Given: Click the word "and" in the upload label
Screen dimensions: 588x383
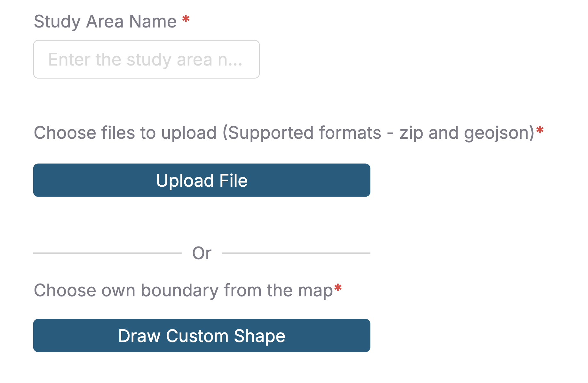Looking at the screenshot, I should (x=443, y=133).
